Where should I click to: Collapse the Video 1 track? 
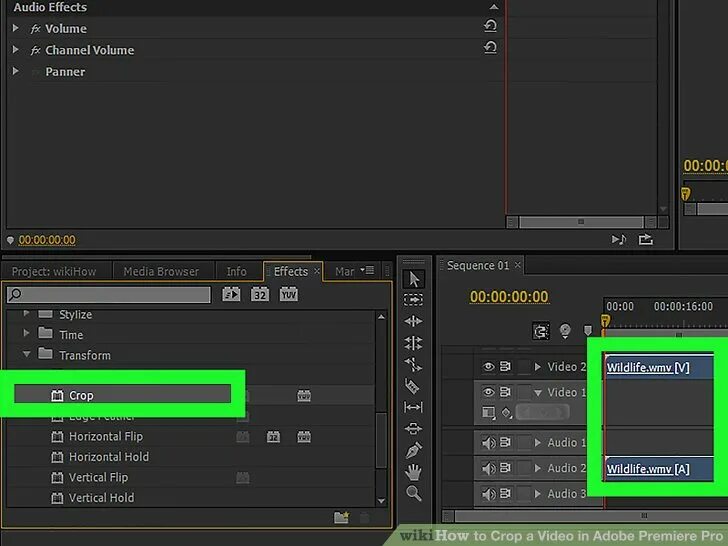[538, 393]
